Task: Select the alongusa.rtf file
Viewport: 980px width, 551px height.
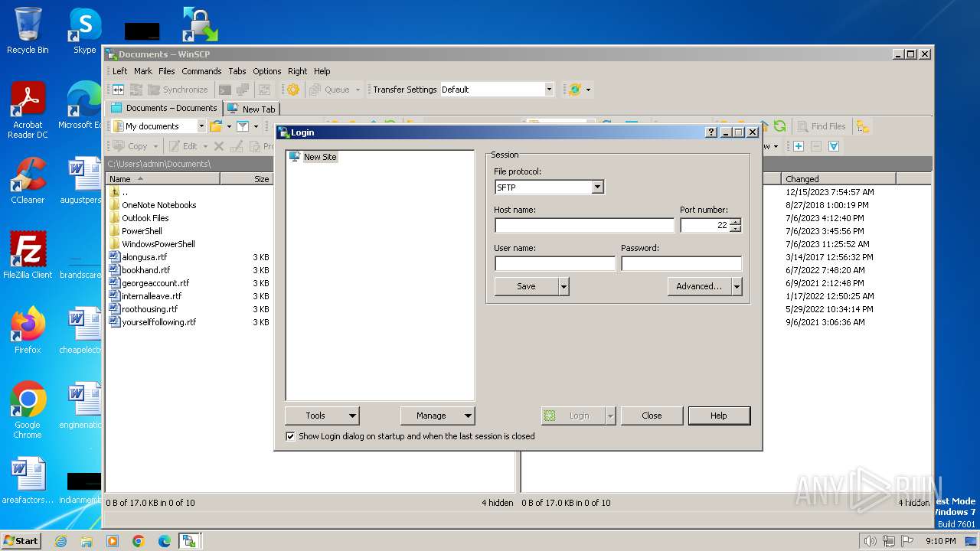Action: (x=145, y=257)
